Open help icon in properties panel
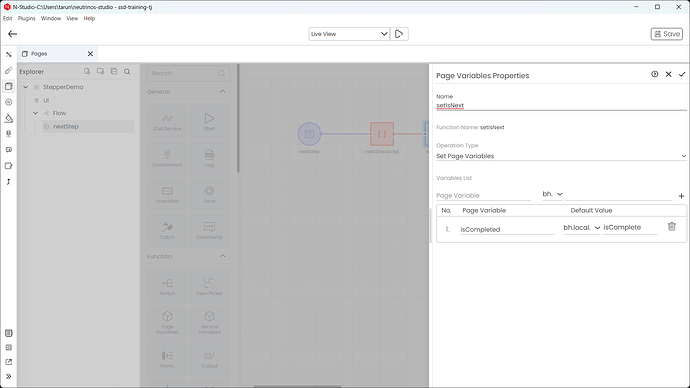This screenshot has height=388, width=690. point(655,74)
